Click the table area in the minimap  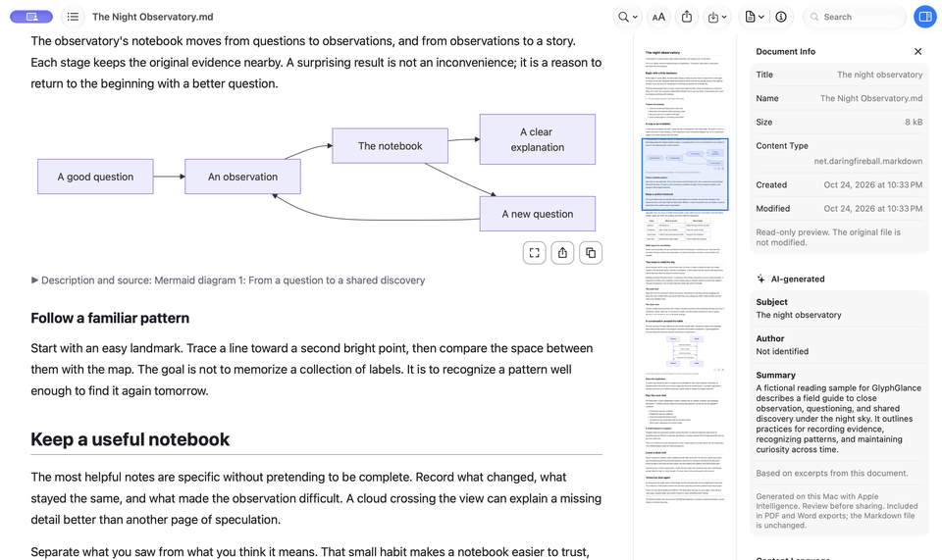[x=678, y=229]
